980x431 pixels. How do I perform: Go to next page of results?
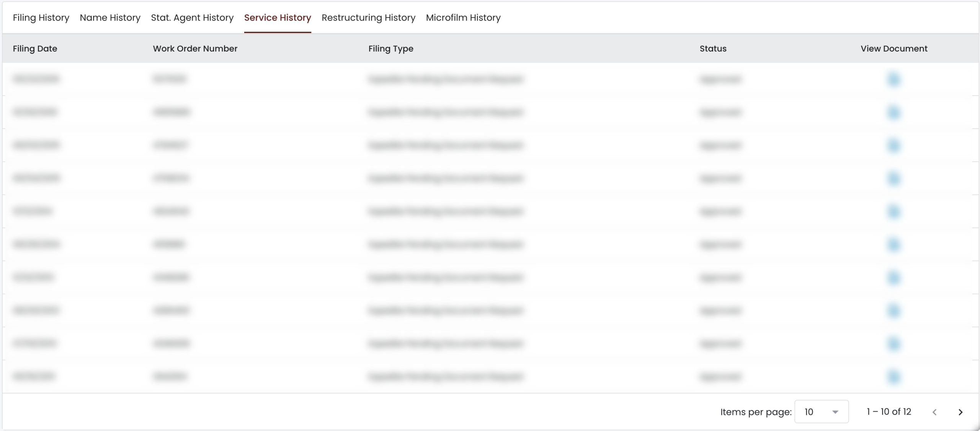pos(960,412)
